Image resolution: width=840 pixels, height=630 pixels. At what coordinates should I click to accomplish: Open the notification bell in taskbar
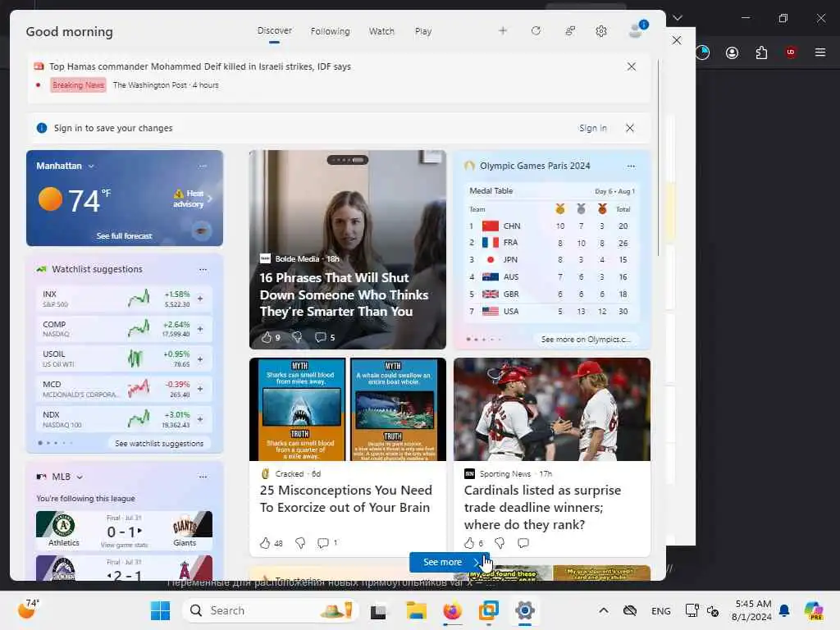[784, 610]
